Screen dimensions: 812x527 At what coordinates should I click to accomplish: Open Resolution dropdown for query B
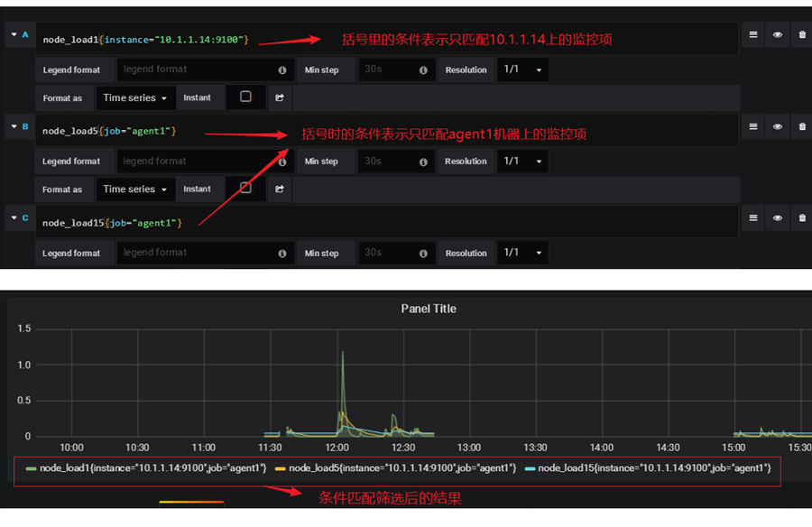pos(522,162)
